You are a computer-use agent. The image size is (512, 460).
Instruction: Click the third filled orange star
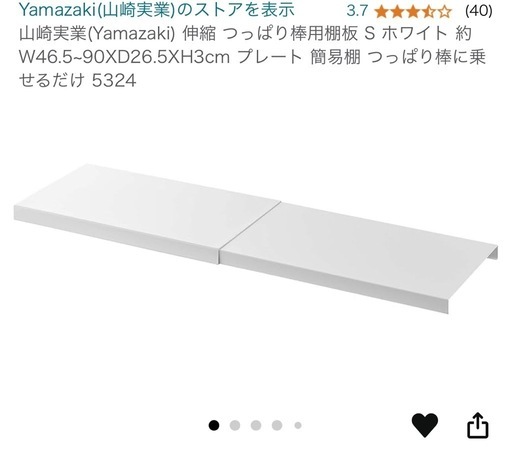tap(413, 12)
